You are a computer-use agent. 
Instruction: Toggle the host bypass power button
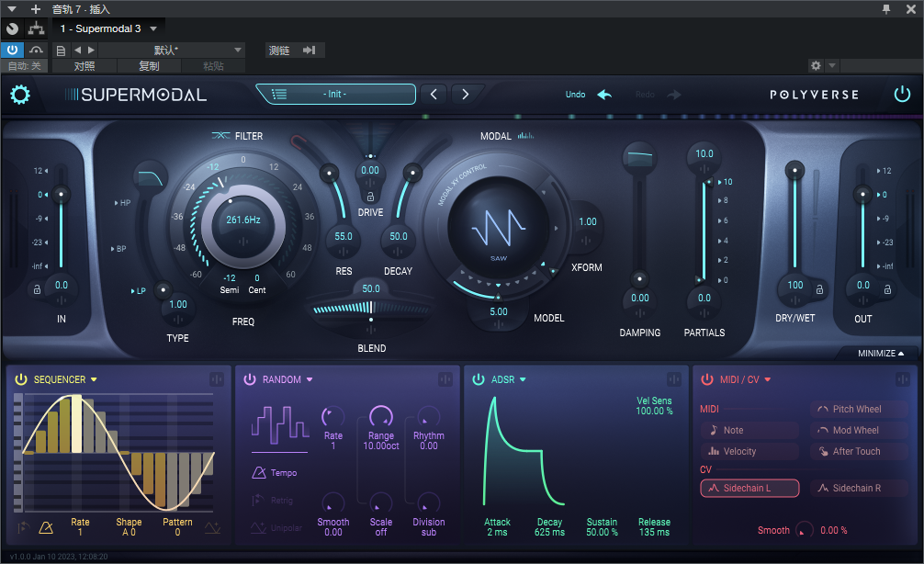[x=12, y=51]
